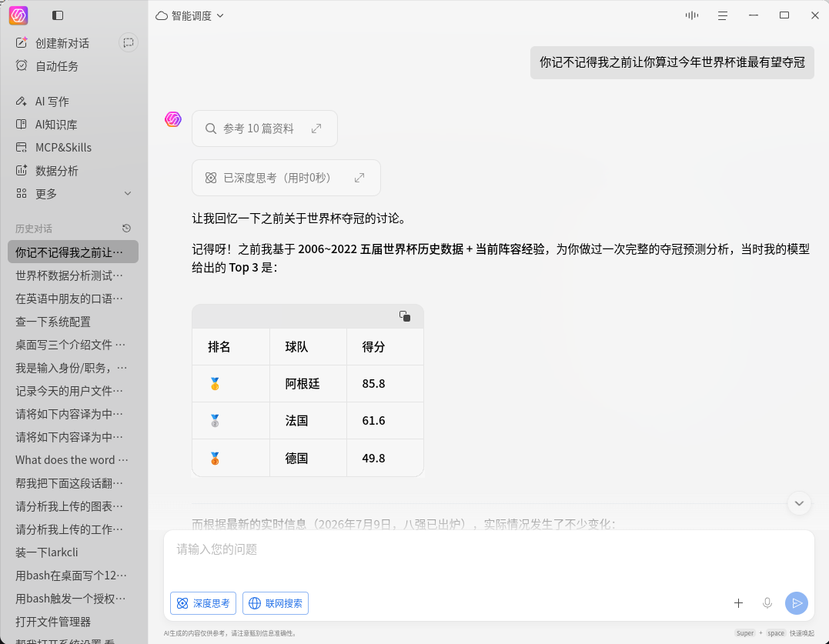Open 数据分析 in the sidebar
Image resolution: width=829 pixels, height=644 pixels.
(56, 171)
